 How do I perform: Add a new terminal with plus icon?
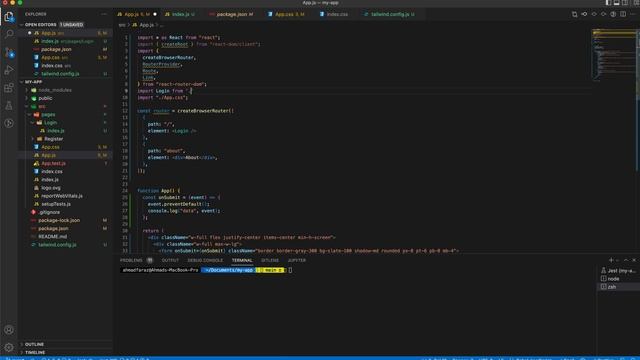[x=611, y=260]
